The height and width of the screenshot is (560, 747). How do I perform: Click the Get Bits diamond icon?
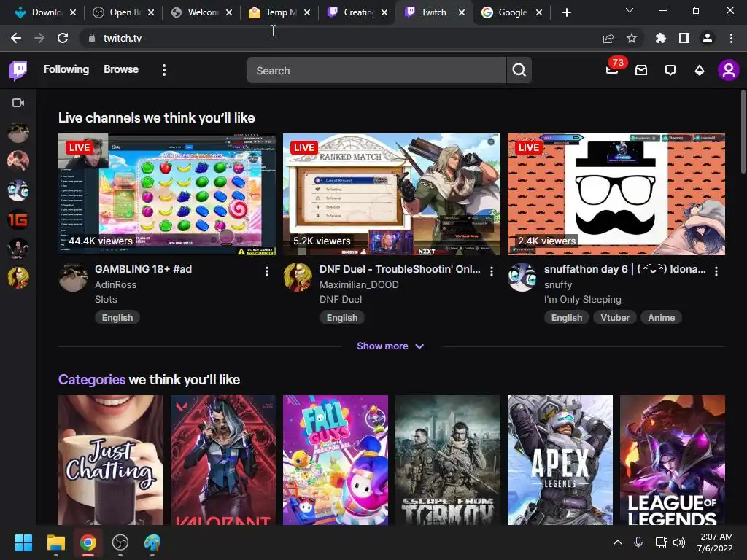pyautogui.click(x=700, y=71)
